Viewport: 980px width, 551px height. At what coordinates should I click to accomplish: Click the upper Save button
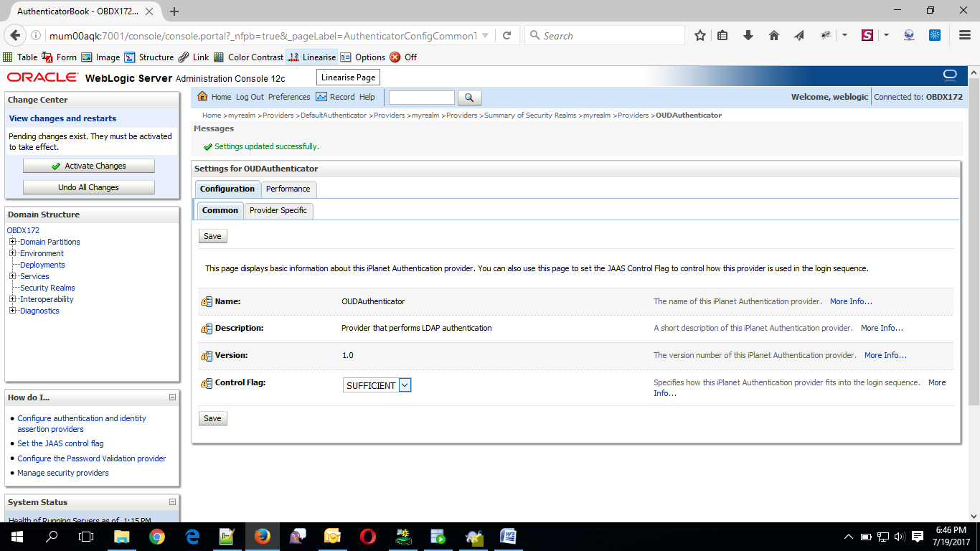pos(213,236)
